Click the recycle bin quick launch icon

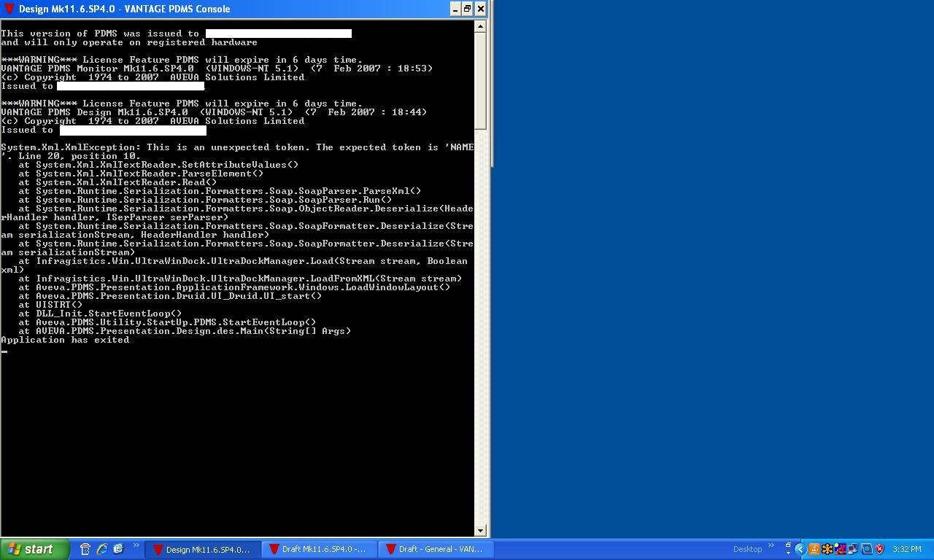[x=85, y=549]
